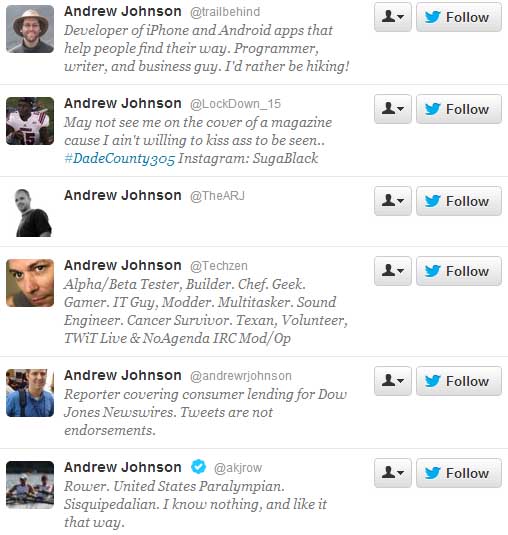Image resolution: width=508 pixels, height=535 pixels.
Task: Open the #DadeCounty305 hashtag link
Action: (x=120, y=159)
